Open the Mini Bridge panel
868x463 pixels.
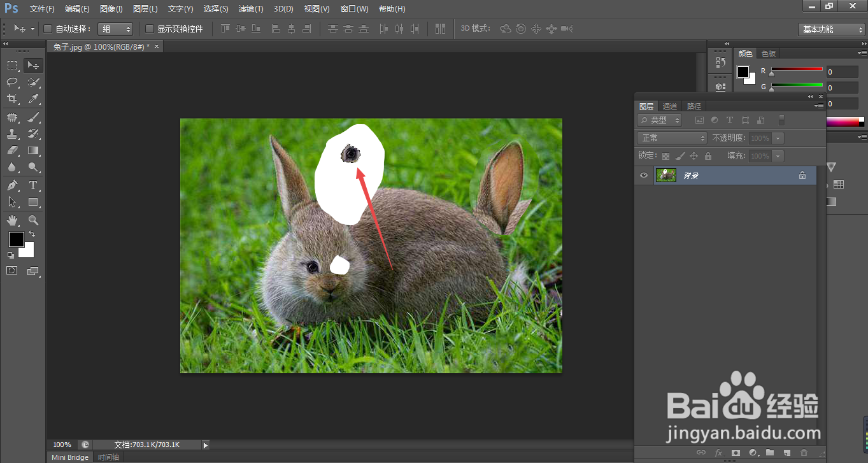coord(70,457)
